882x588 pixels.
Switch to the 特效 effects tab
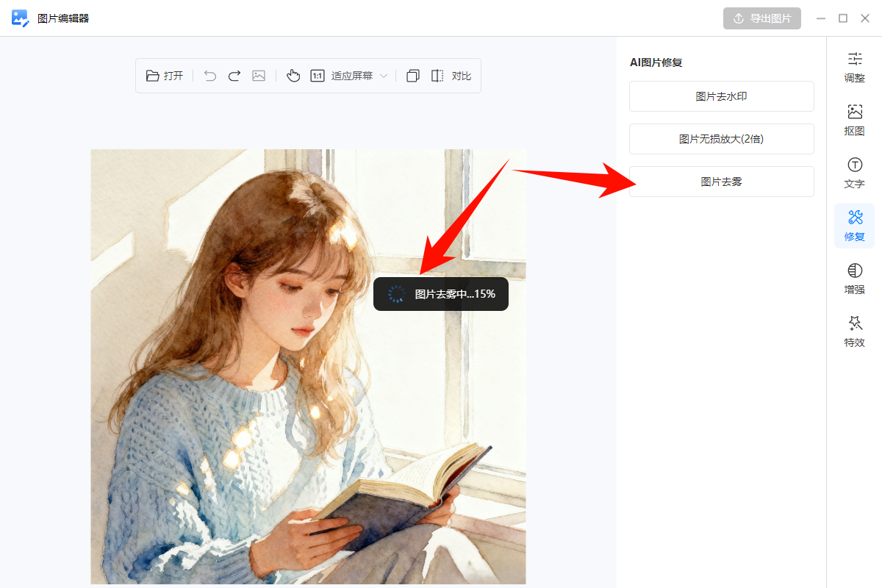tap(854, 331)
